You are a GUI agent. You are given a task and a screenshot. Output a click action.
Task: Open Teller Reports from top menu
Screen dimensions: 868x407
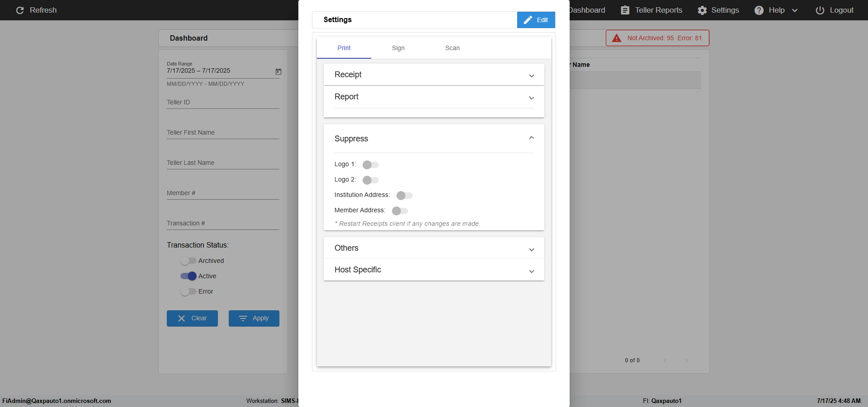[651, 10]
